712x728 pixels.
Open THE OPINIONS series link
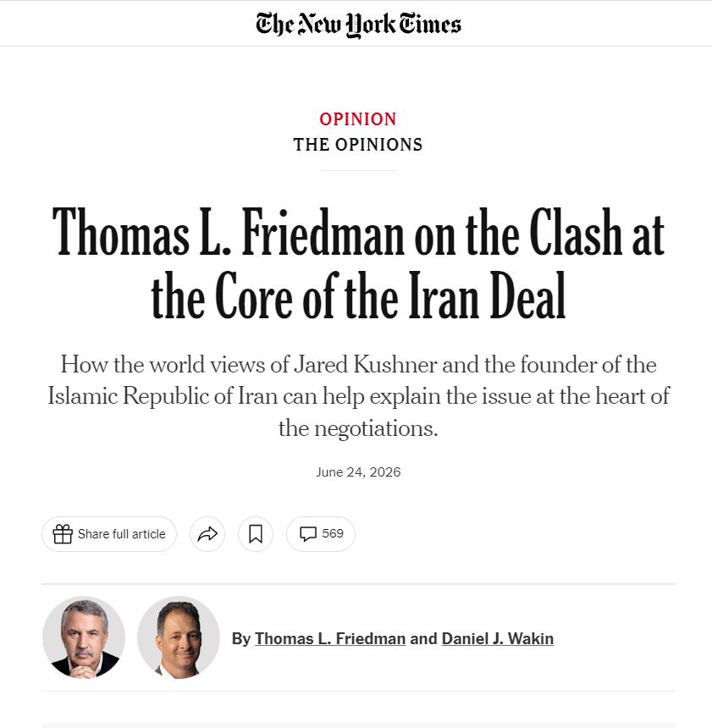pos(358,145)
